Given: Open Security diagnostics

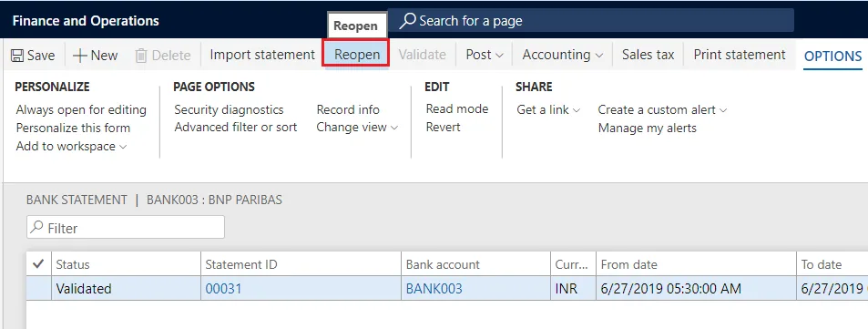Looking at the screenshot, I should 229,109.
